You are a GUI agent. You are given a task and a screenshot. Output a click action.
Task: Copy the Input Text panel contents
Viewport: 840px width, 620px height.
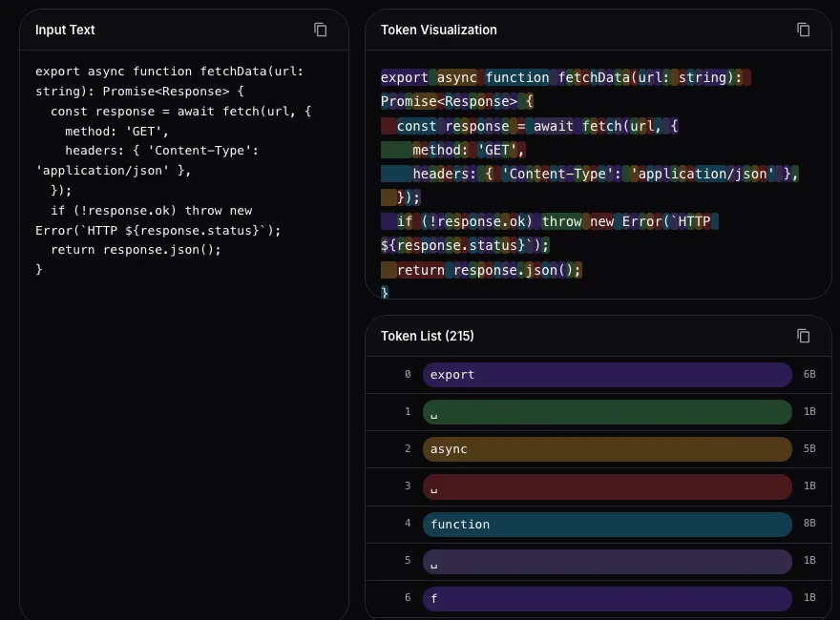click(321, 30)
